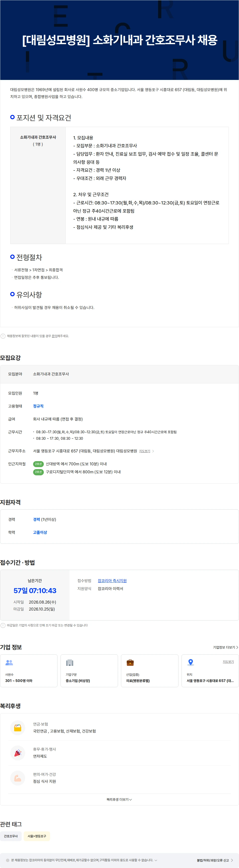The image size is (239, 868).
Task: Click the gray dot icon before 본 채용정보는
Action: point(8,860)
